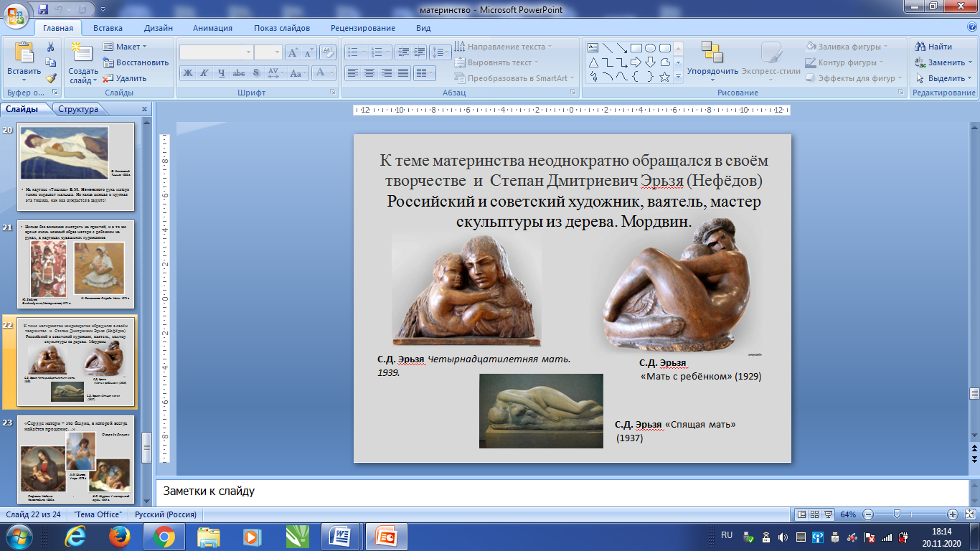Click the Save icon in quick access toolbar
The width and height of the screenshot is (980, 551).
(43, 10)
